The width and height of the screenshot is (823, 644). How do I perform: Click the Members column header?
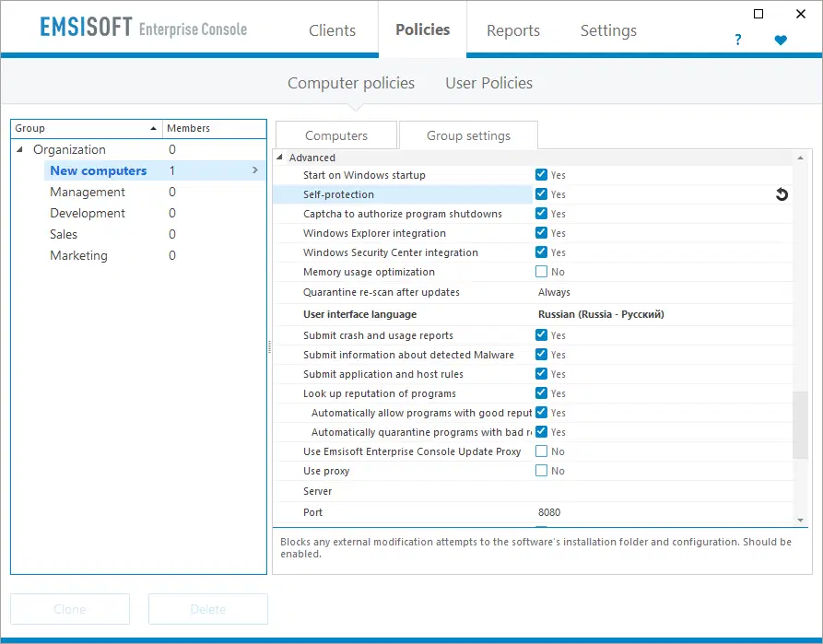[214, 129]
